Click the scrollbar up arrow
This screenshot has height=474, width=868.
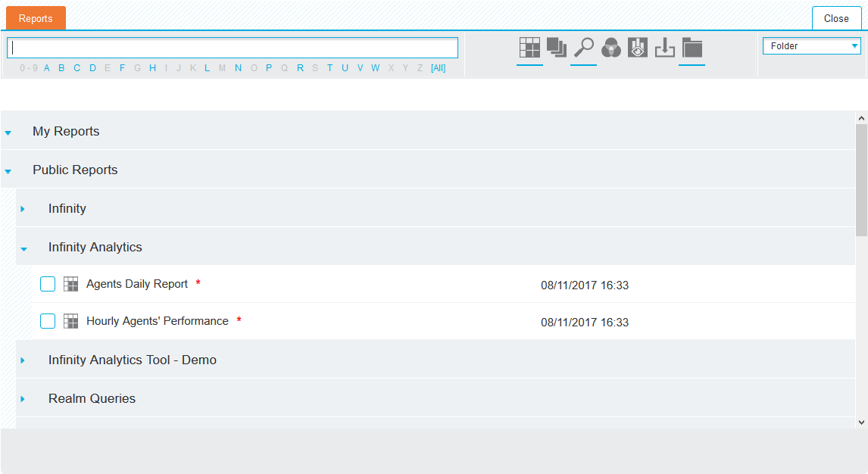(x=861, y=118)
